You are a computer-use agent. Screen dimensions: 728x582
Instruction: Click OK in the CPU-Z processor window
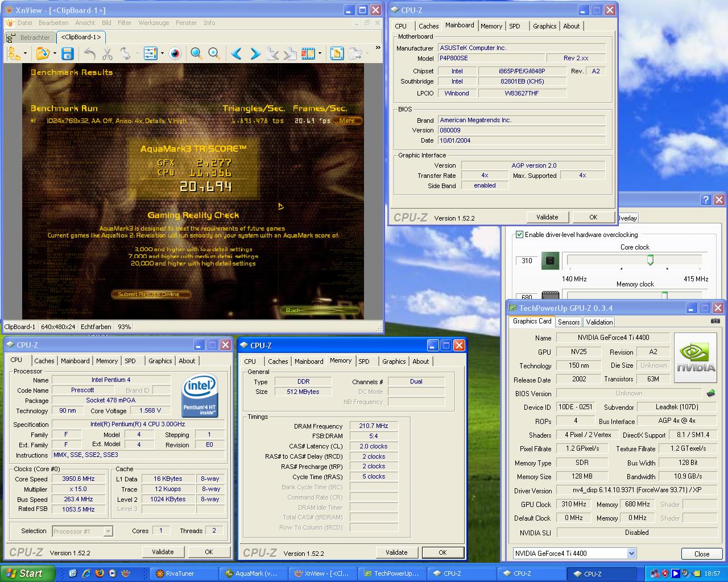209,552
